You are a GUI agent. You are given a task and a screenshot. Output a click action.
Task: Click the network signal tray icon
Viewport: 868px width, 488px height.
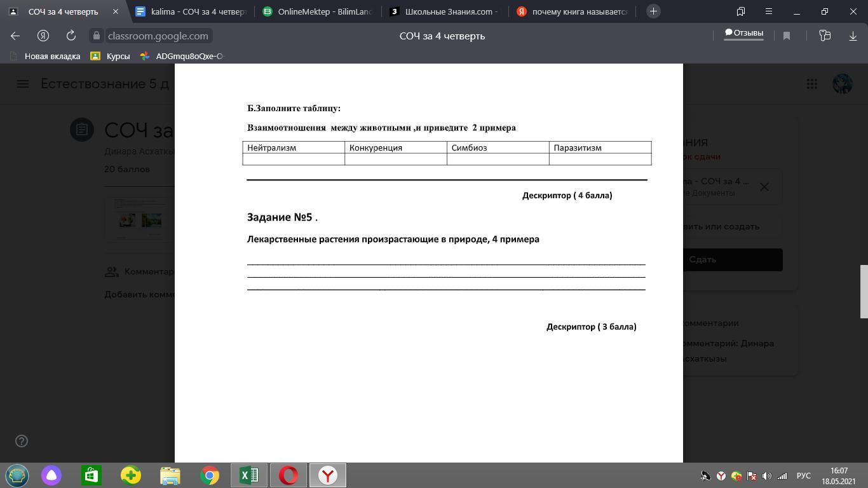[x=782, y=476]
